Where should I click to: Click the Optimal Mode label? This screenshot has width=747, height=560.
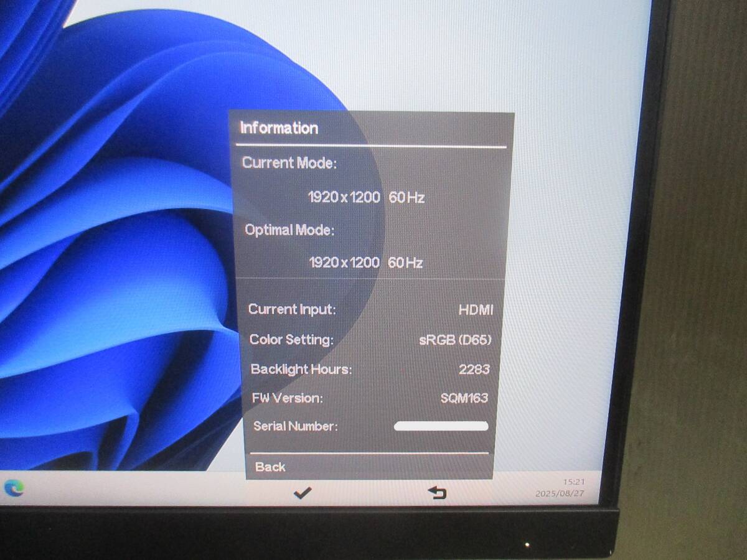tap(289, 230)
